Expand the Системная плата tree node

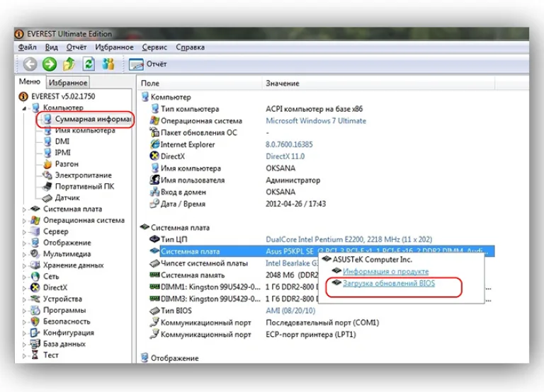tap(24, 209)
